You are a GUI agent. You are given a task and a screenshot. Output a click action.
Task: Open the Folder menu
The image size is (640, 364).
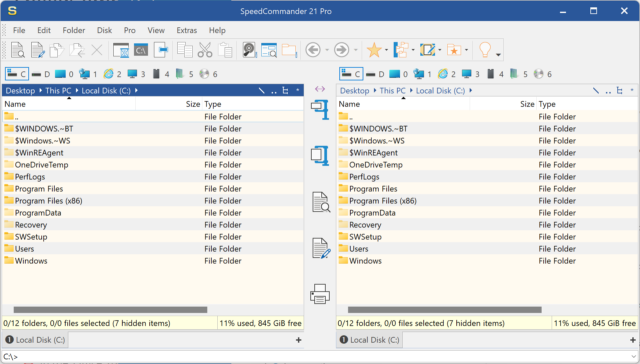coord(74,30)
